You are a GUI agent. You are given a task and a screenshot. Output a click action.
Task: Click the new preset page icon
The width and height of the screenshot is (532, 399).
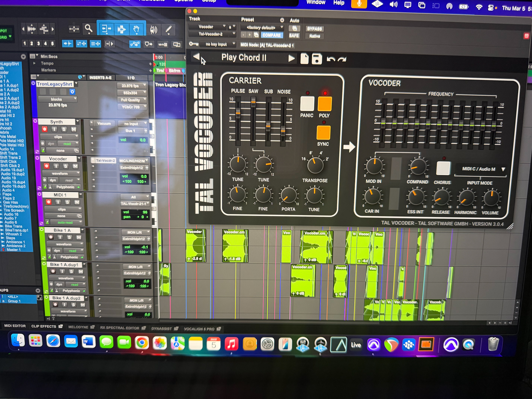click(305, 59)
